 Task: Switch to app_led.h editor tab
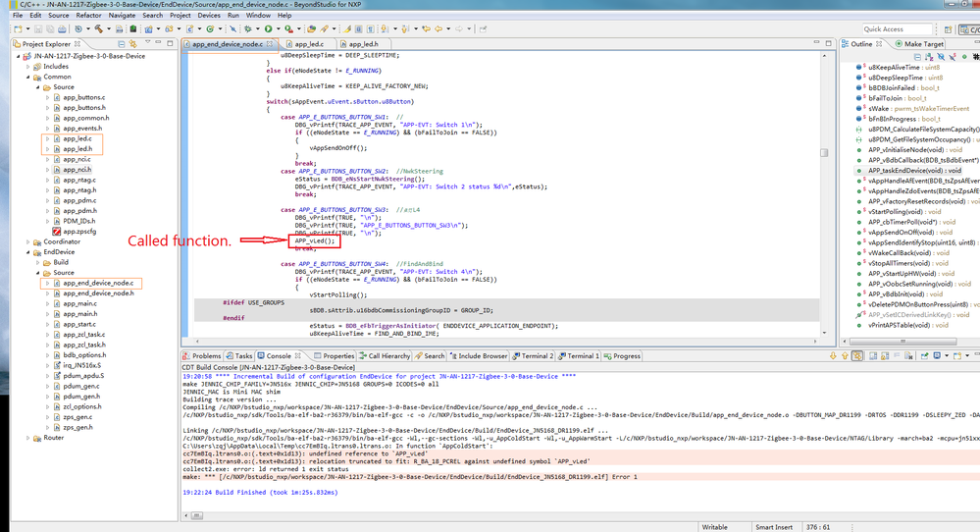pos(363,44)
